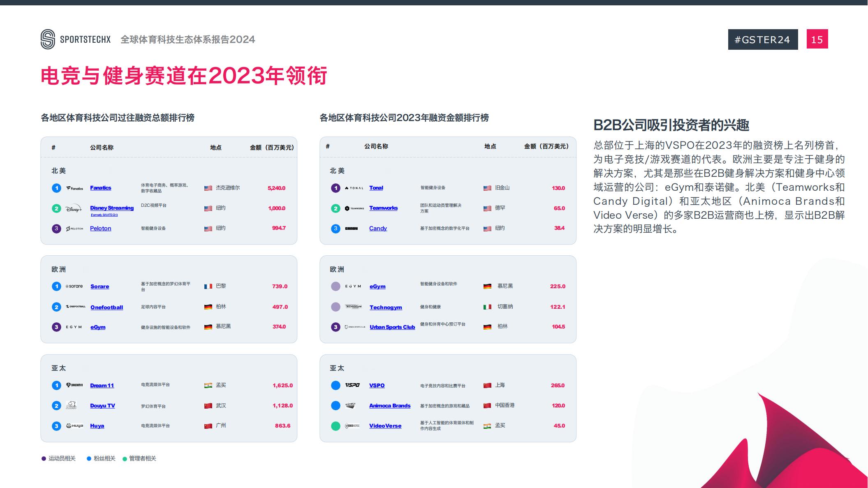Click the 225.0 amount for eGym
The image size is (868, 488).
pyautogui.click(x=558, y=286)
